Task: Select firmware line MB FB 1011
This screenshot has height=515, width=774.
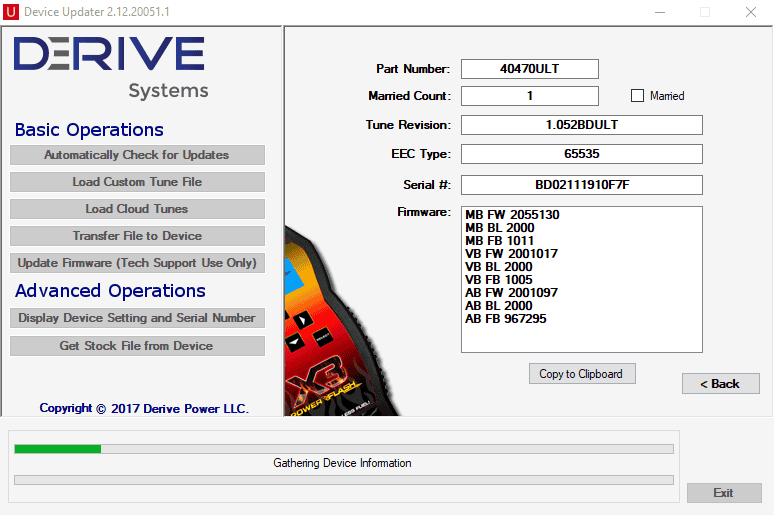Action: (500, 241)
